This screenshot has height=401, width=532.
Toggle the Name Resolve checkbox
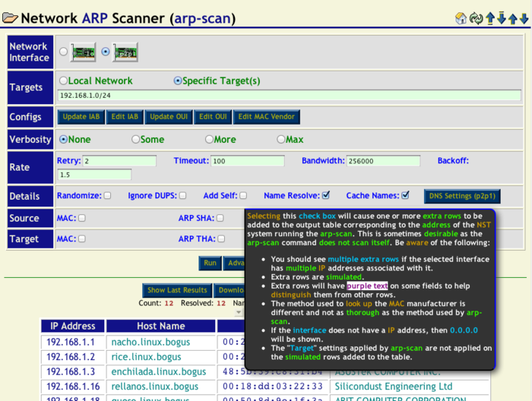click(325, 195)
